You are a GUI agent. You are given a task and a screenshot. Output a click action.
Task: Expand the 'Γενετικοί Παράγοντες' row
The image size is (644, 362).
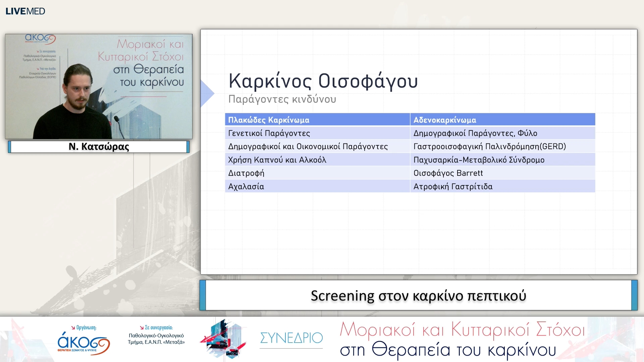(268, 133)
